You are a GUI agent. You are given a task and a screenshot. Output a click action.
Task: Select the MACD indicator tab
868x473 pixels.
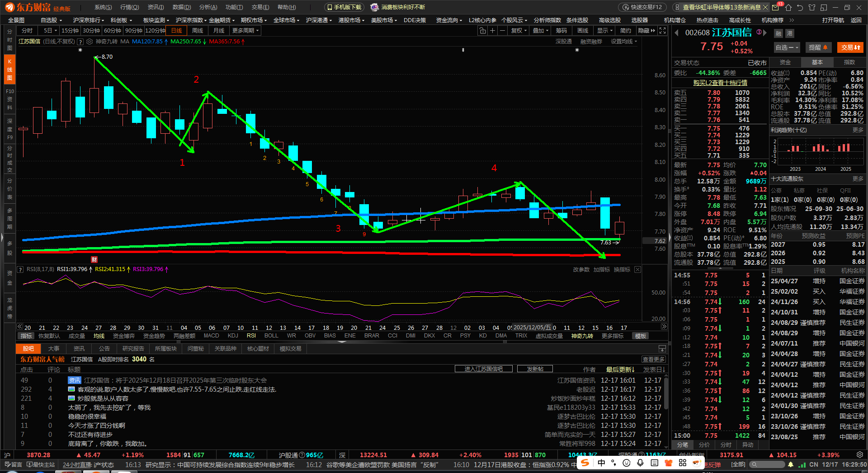tap(211, 336)
